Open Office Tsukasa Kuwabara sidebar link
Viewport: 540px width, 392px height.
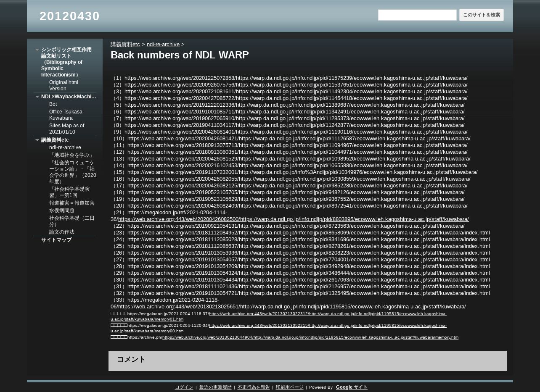pos(66,115)
